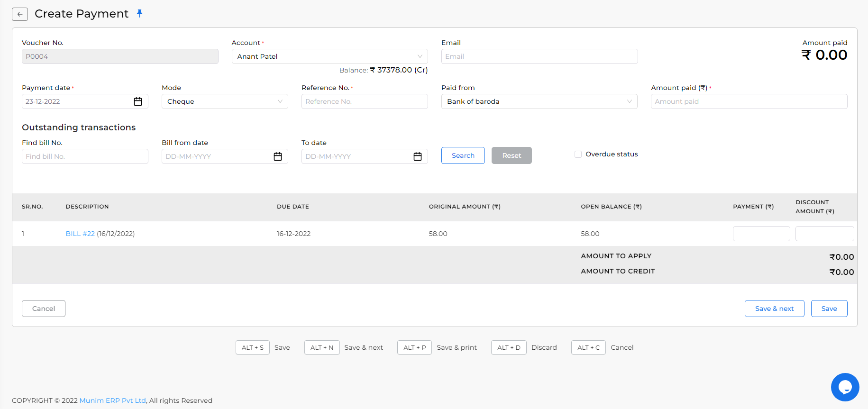The width and height of the screenshot is (868, 409).
Task: Enable the Overdue status checkbox
Action: [x=578, y=154]
